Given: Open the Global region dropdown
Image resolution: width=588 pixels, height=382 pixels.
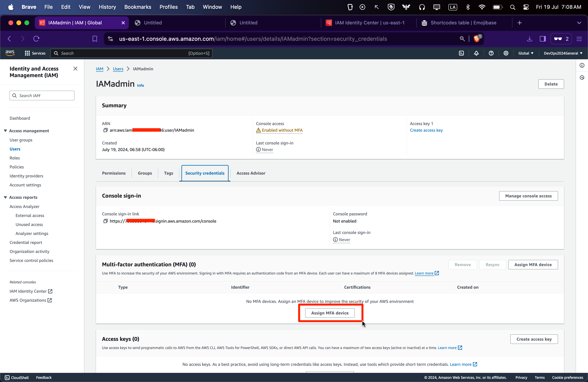Looking at the screenshot, I should point(525,53).
